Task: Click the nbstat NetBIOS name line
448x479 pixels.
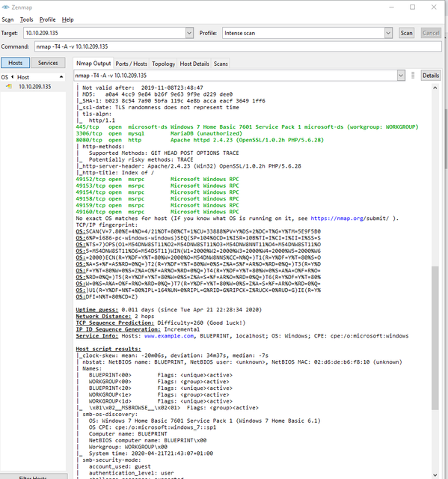Action: 242,362
